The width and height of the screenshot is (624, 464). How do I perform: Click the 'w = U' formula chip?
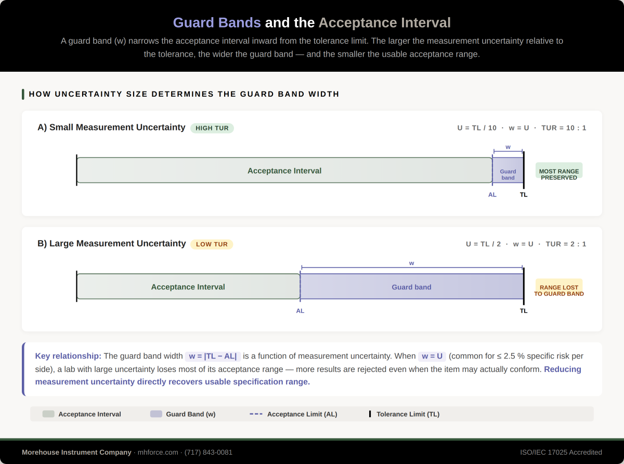(432, 356)
